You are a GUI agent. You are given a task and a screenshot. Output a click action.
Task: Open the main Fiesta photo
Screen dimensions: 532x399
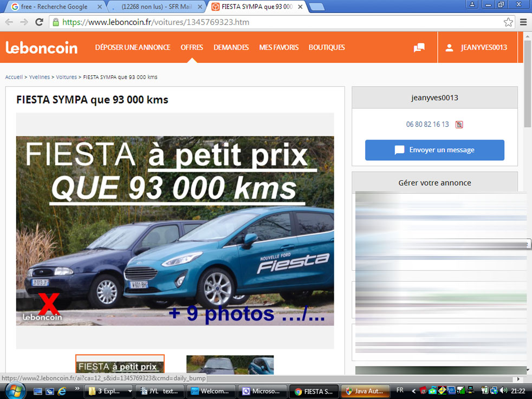click(175, 231)
